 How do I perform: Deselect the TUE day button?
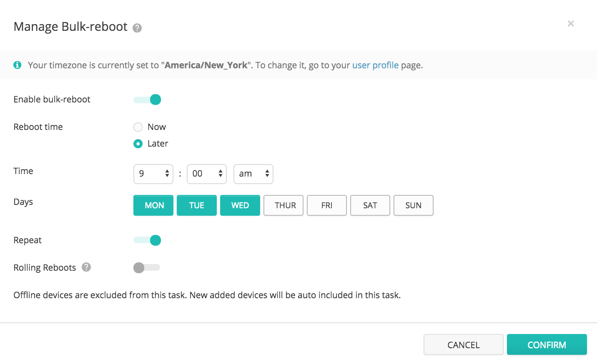197,205
